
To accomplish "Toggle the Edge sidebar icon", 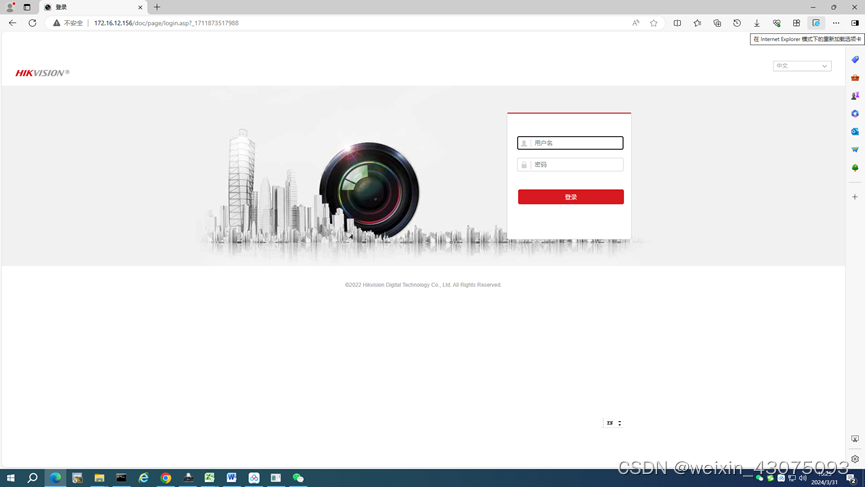I will [x=855, y=23].
